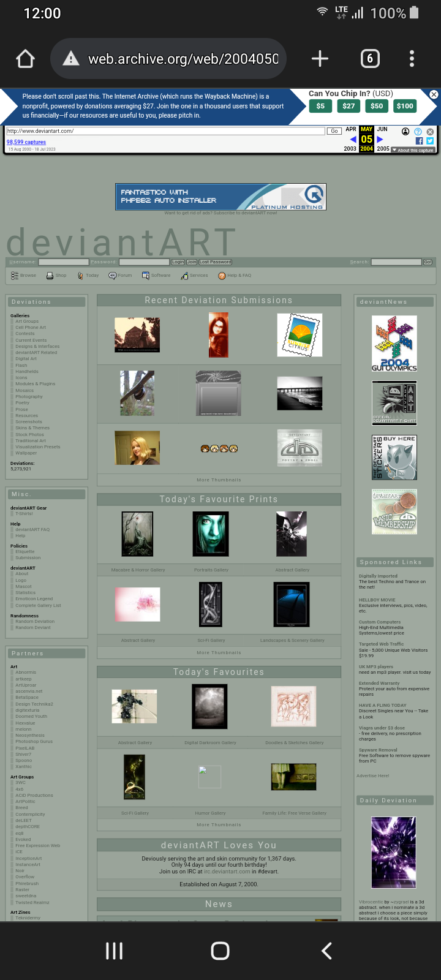Open 98,599 captures link
The image size is (441, 980).
(26, 142)
